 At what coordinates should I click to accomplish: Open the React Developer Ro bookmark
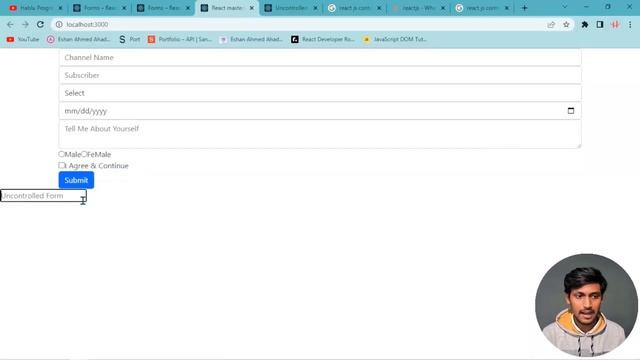click(323, 39)
